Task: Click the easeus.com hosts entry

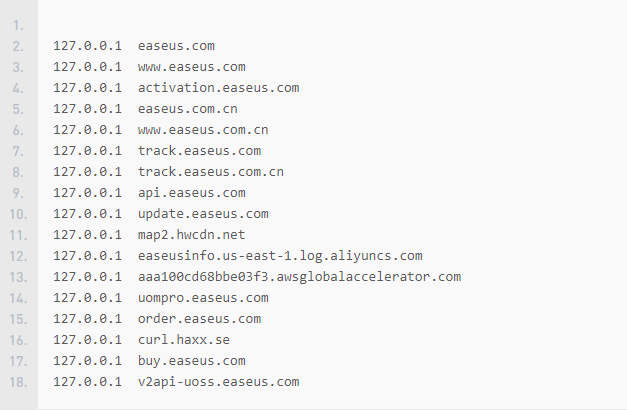Action: (x=176, y=45)
